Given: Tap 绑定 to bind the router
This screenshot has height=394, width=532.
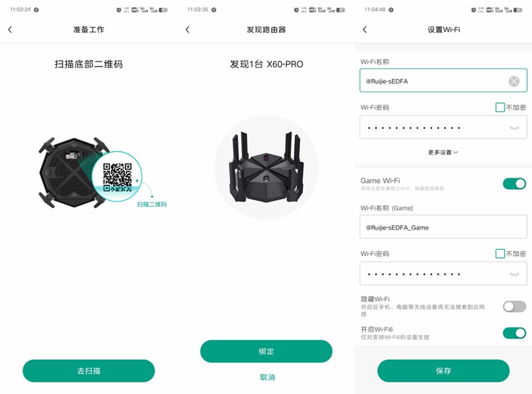Looking at the screenshot, I should coord(266,351).
